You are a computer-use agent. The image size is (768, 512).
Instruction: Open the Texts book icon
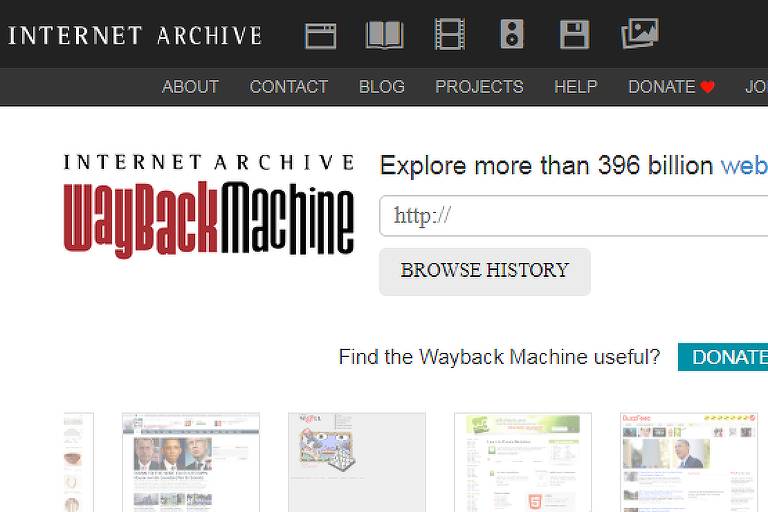point(384,35)
